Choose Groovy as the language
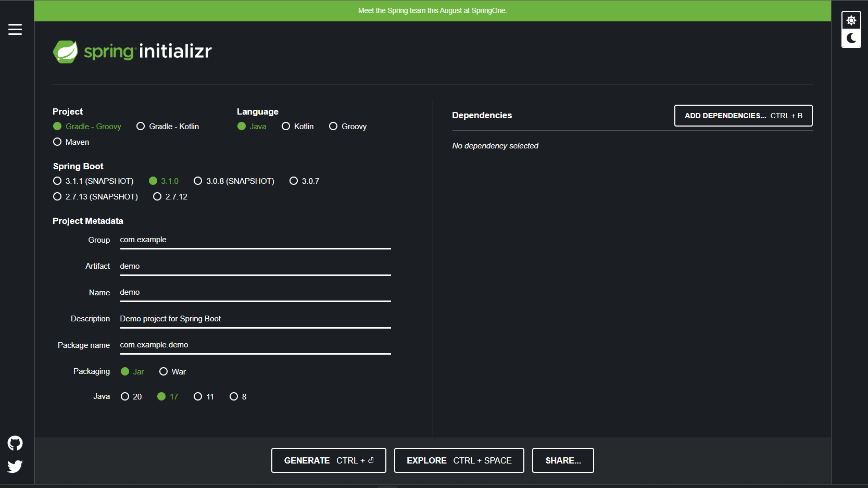The image size is (868, 488). point(348,126)
